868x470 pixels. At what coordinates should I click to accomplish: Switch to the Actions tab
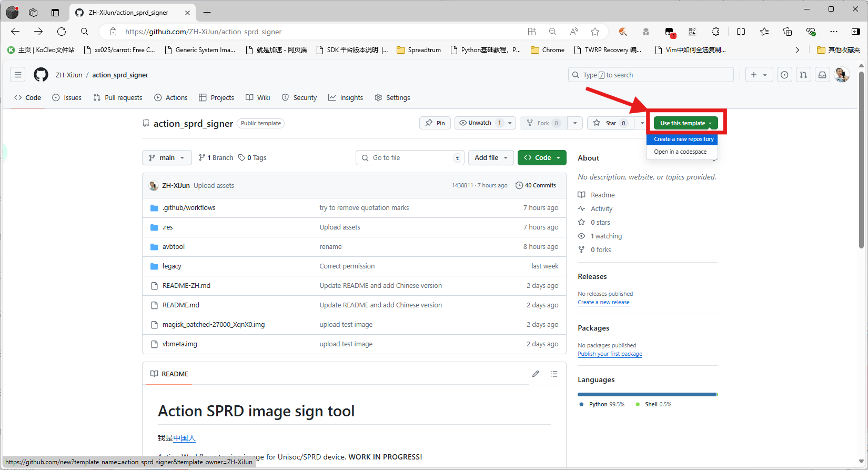tap(171, 98)
